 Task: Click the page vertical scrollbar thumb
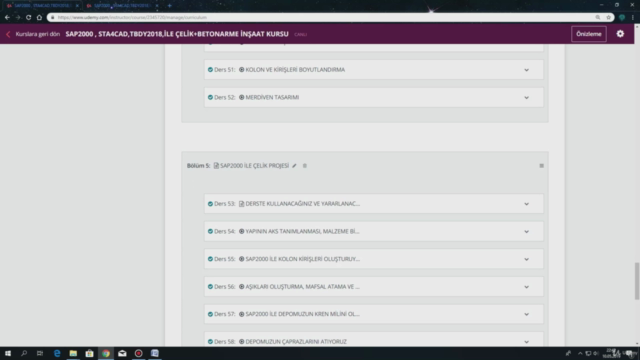pyautogui.click(x=636, y=282)
